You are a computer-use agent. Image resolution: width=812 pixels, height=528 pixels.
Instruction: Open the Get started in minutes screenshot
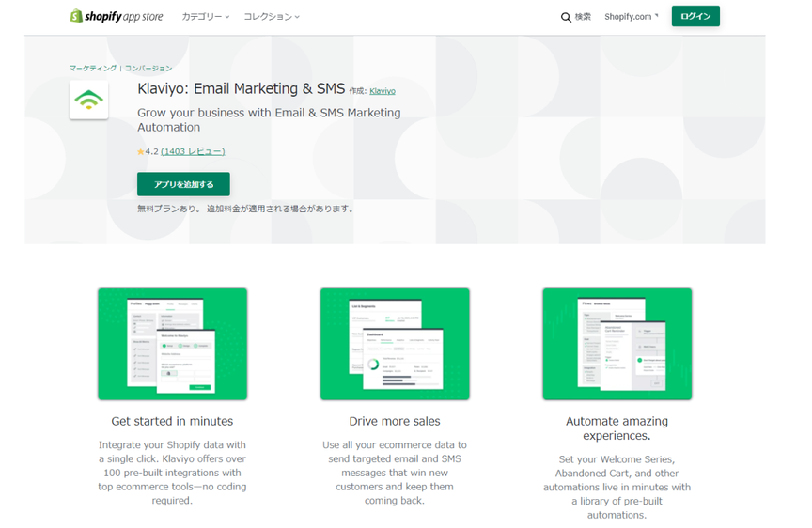172,344
